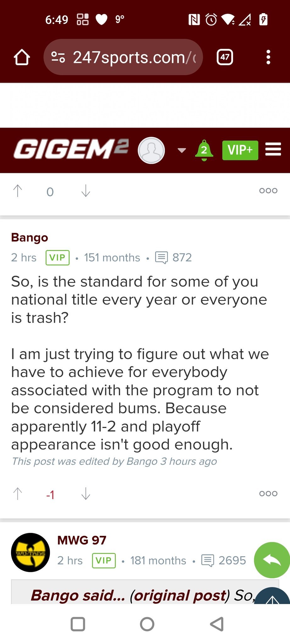Open more options for the score 0 post
The width and height of the screenshot is (290, 644).
(x=268, y=191)
